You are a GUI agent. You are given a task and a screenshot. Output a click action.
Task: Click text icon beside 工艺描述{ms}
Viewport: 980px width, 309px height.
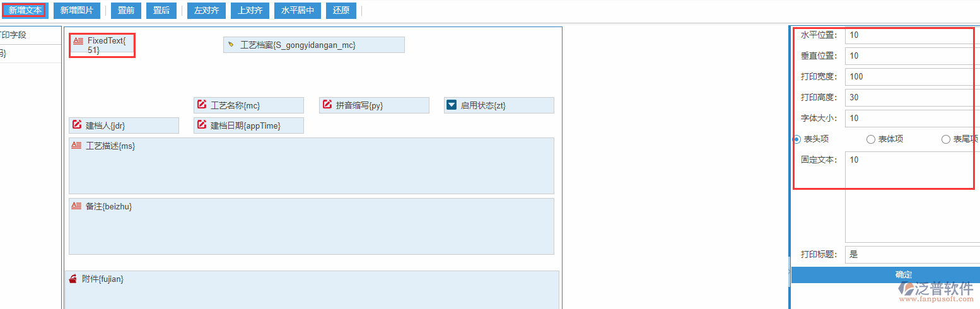(x=76, y=145)
